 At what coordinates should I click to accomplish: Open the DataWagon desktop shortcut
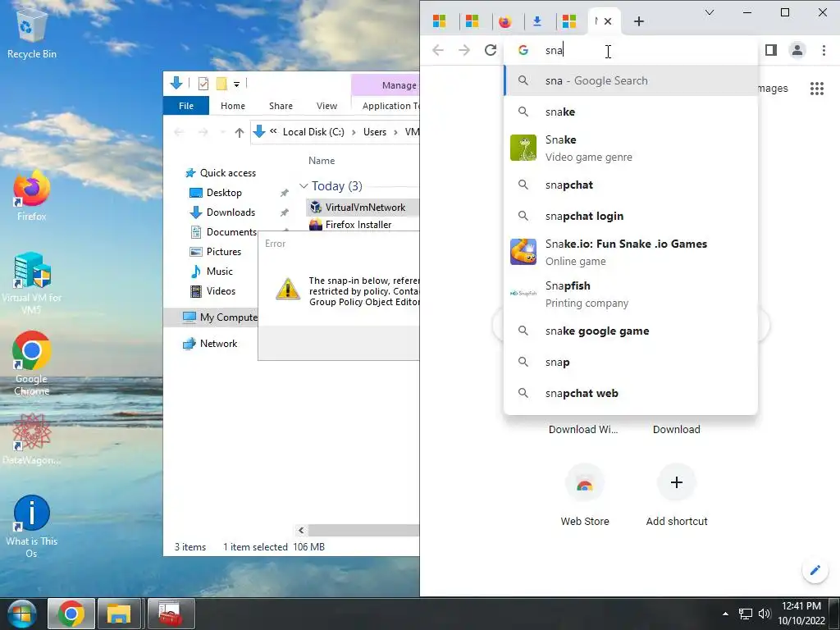coord(31,438)
